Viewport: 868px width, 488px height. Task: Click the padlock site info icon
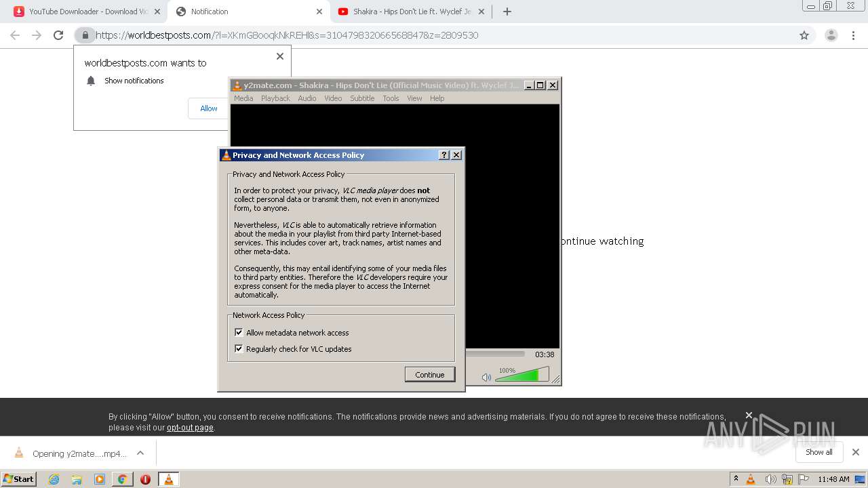point(85,35)
